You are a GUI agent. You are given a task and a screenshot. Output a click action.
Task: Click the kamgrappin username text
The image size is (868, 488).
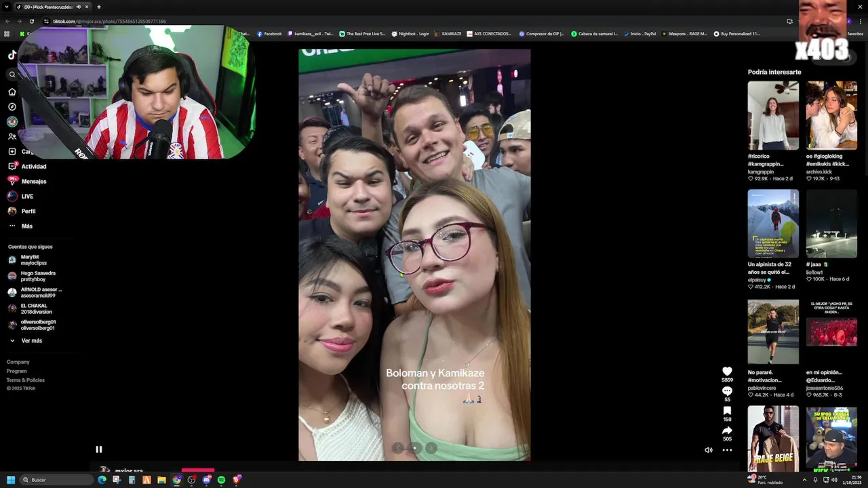(761, 171)
